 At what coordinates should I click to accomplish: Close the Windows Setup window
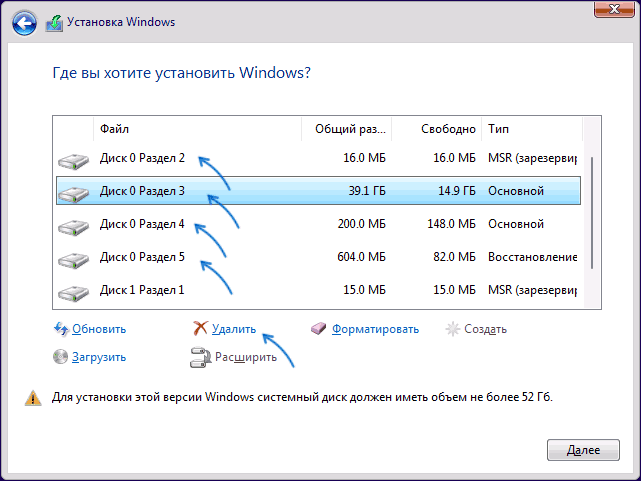tap(614, 9)
